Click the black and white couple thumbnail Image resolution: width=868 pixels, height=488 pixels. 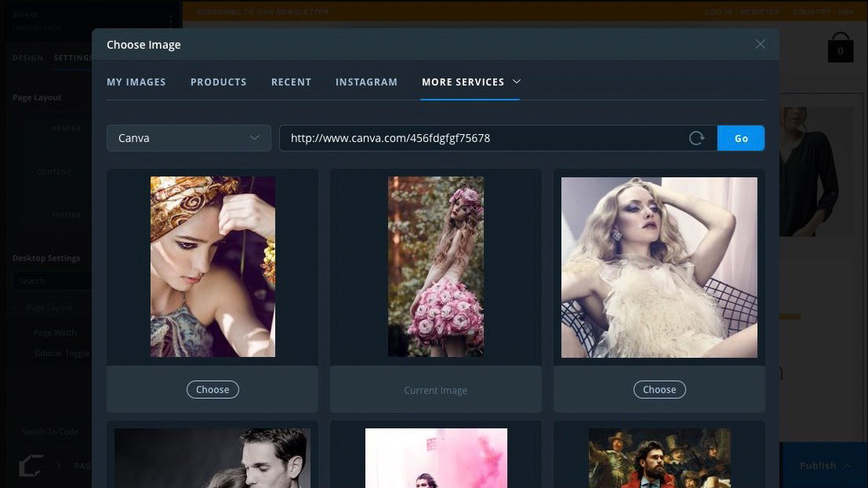212,457
